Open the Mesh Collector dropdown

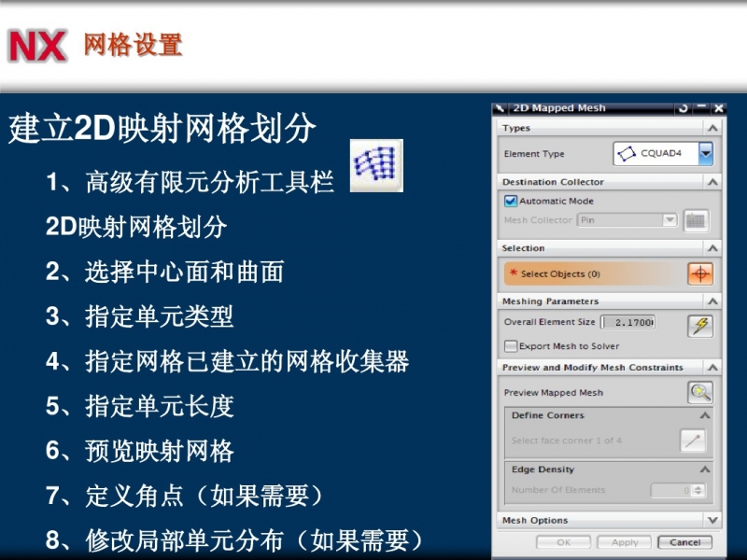coord(669,220)
